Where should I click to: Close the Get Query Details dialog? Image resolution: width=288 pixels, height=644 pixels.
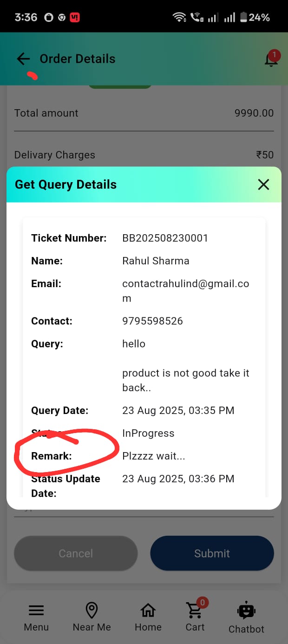(263, 184)
